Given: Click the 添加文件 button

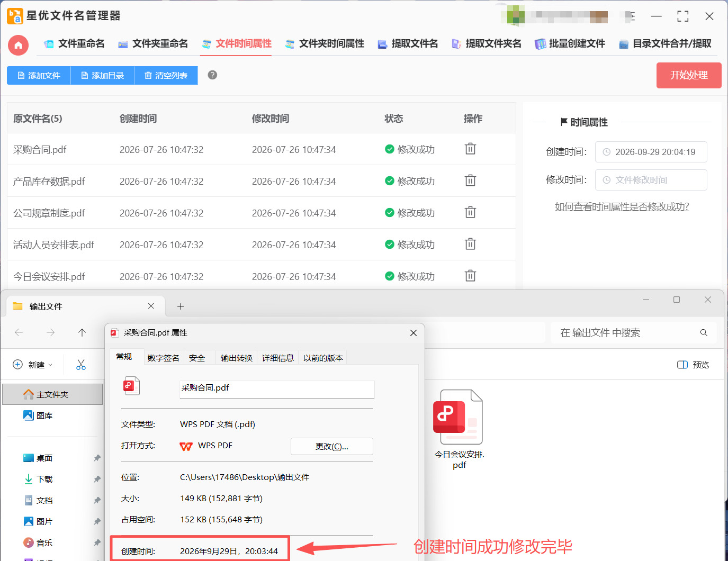Looking at the screenshot, I should (x=39, y=75).
